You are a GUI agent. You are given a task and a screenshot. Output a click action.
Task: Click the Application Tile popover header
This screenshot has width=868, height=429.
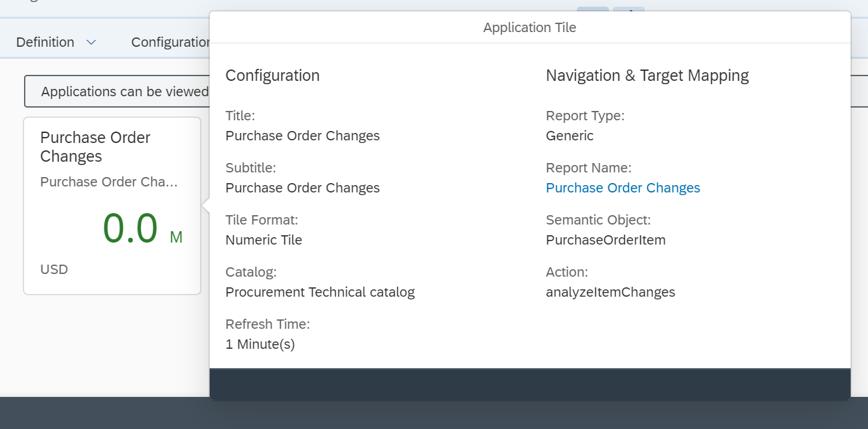tap(529, 27)
